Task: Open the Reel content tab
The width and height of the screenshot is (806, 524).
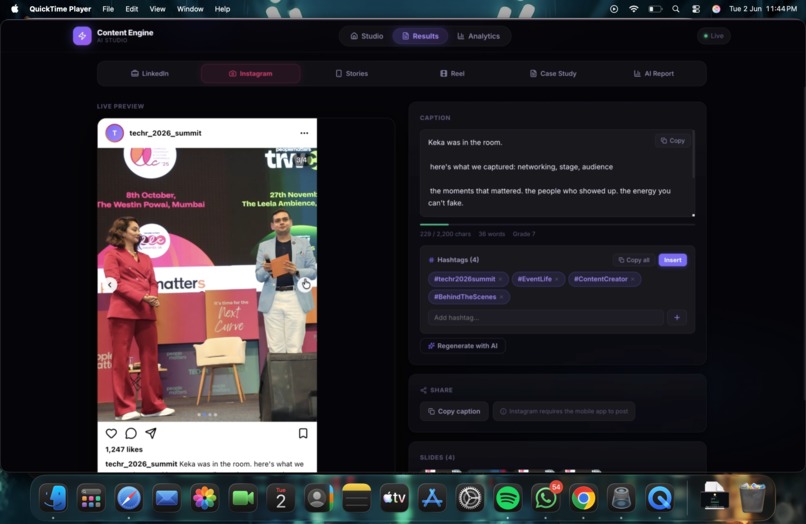Action: [452, 74]
